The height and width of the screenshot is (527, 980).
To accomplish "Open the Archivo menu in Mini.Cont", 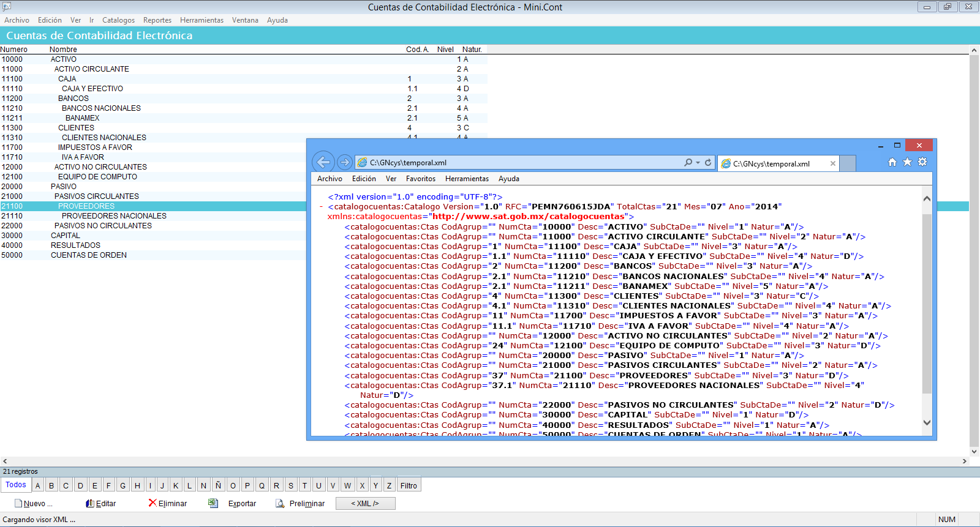I will click(17, 20).
